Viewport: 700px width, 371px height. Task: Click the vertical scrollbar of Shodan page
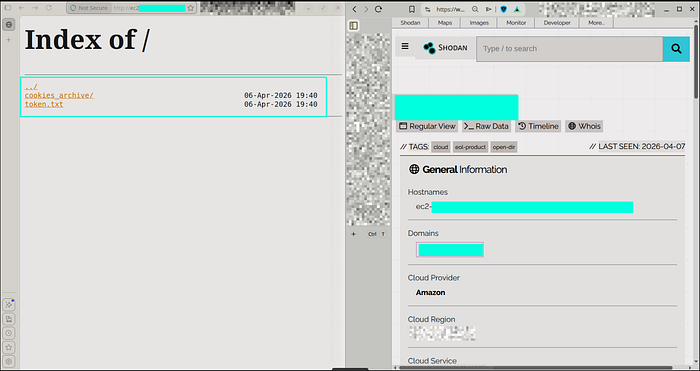coord(696,63)
